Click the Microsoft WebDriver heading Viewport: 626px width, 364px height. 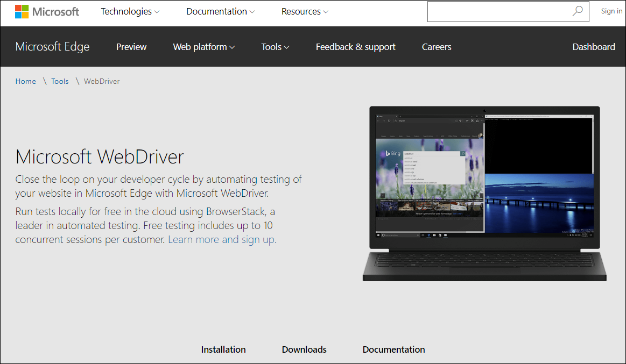100,156
